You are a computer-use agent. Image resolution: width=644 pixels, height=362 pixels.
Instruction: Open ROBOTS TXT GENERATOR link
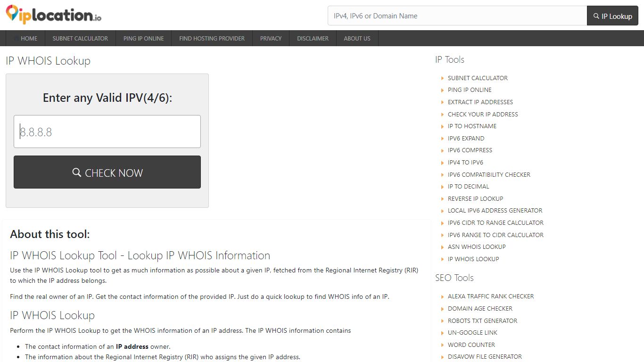(482, 321)
